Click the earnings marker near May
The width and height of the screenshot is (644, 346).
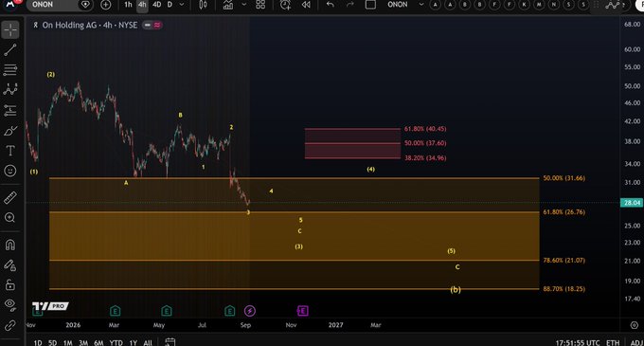pos(167,311)
